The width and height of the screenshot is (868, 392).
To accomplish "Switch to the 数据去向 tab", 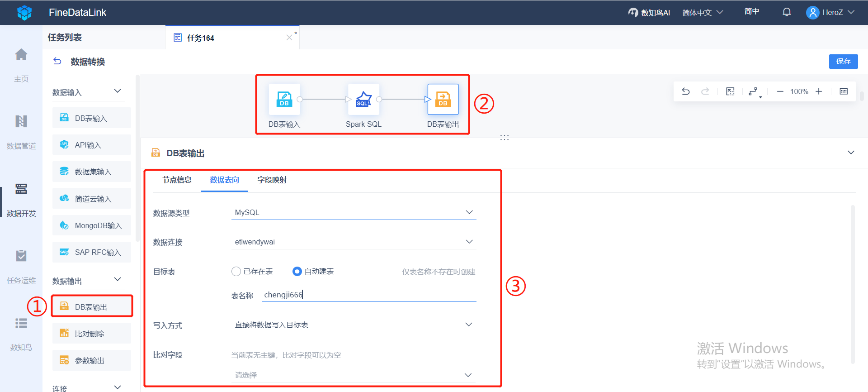I will [x=224, y=180].
